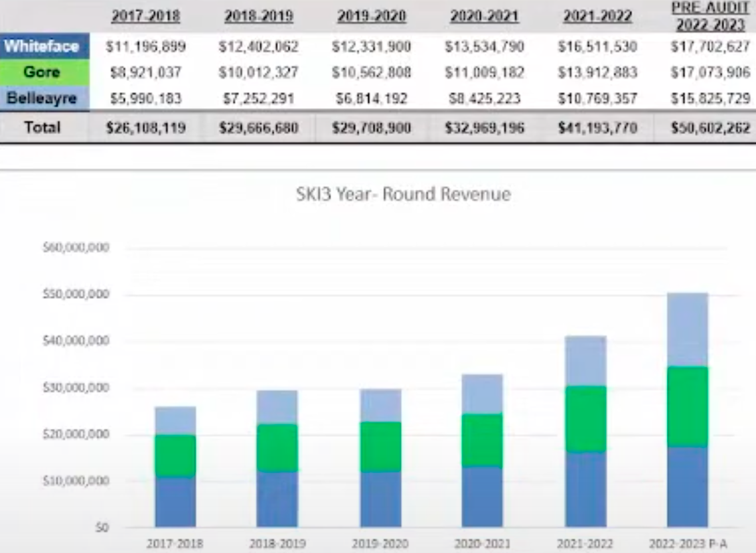Click the 2020-2021 x-axis label under chart
The height and width of the screenshot is (553, 756).
point(483,543)
